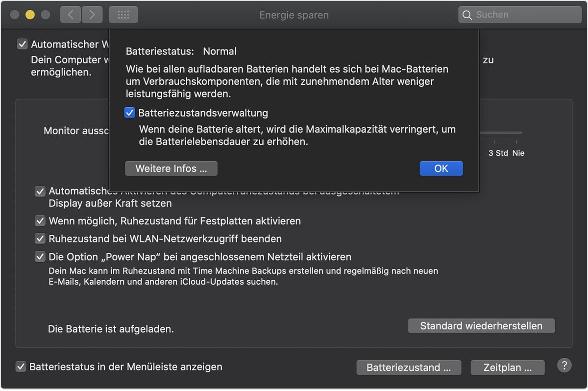The image size is (588, 391).
Task: Go back with the left arrow button
Action: (x=71, y=15)
